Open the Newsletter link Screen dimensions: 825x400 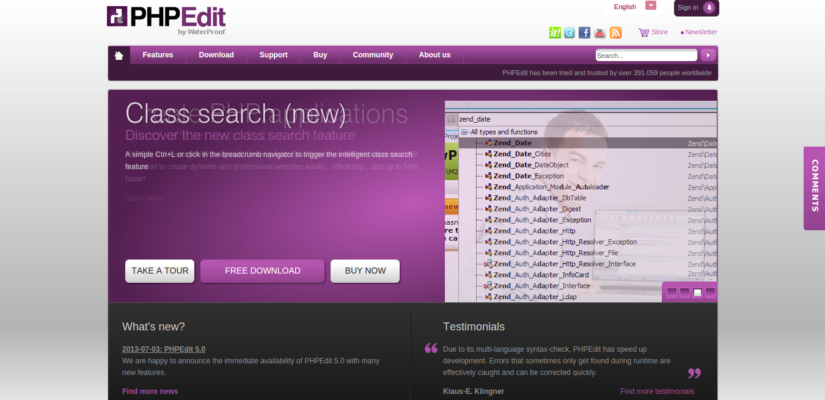(701, 32)
